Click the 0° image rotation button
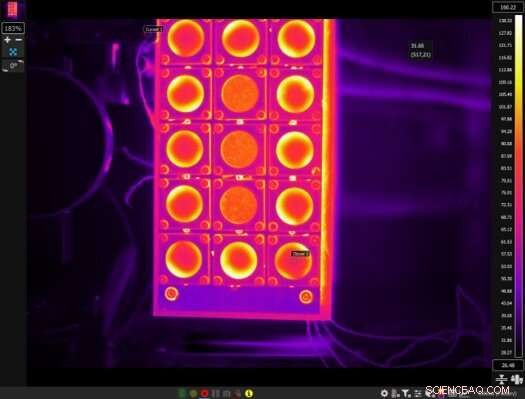The width and height of the screenshot is (525, 399). click(x=13, y=65)
